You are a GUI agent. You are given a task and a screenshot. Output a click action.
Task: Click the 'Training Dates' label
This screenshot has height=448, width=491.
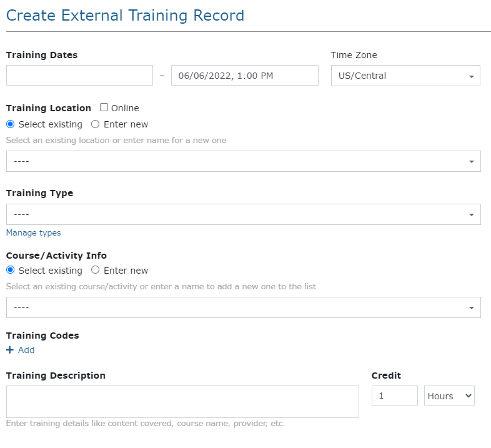click(42, 55)
